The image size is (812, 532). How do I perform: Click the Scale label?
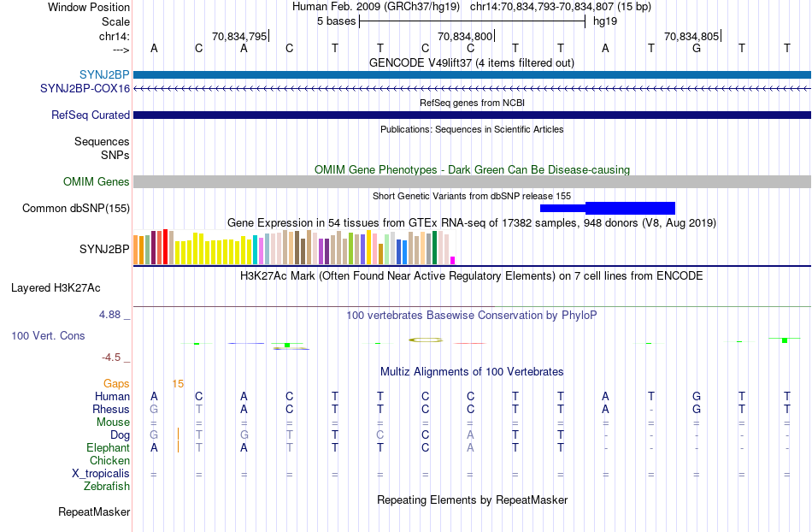[115, 21]
